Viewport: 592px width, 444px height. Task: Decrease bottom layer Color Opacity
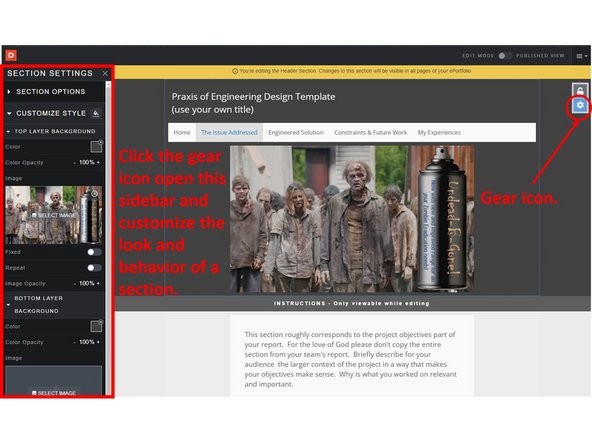click(x=75, y=342)
